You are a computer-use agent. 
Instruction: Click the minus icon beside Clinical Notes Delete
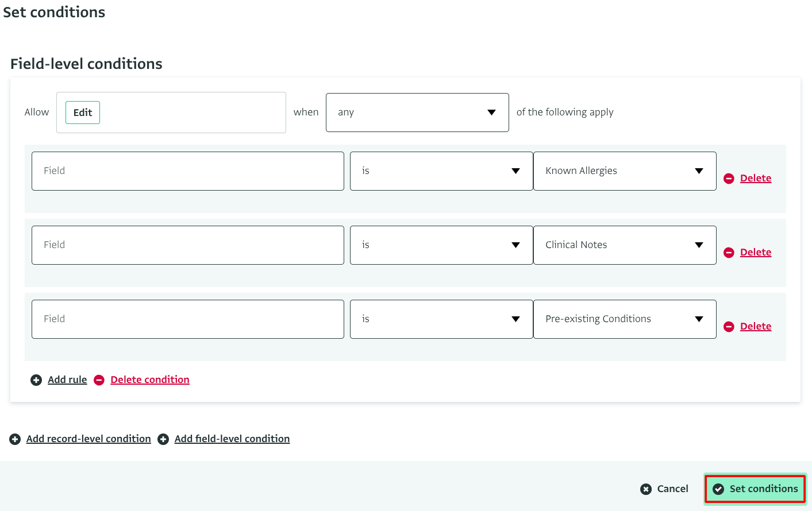point(729,253)
